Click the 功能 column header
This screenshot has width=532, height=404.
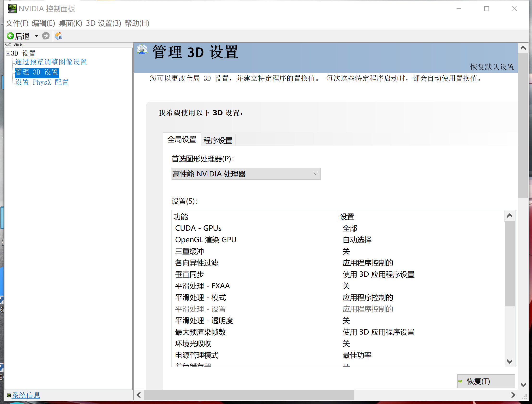click(255, 217)
